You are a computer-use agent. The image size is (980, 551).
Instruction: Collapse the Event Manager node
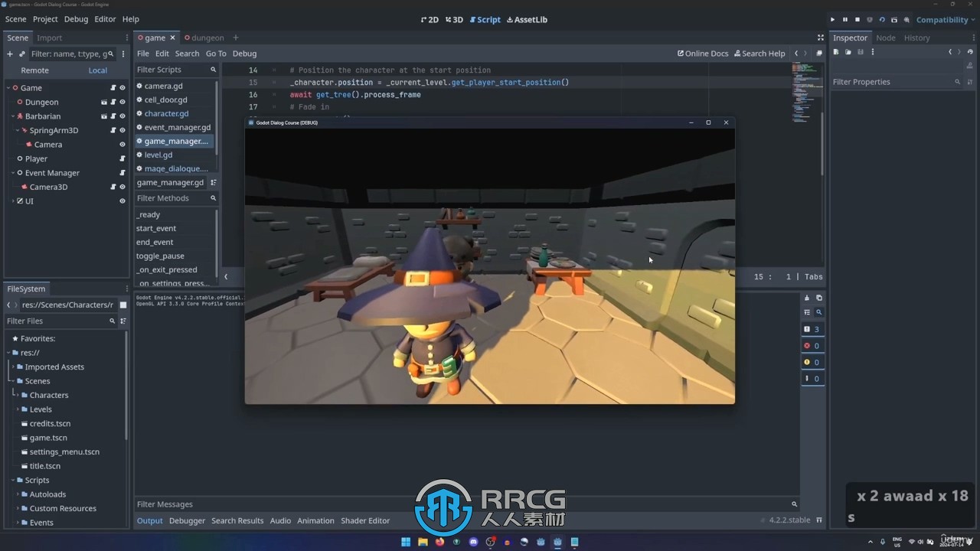click(14, 173)
